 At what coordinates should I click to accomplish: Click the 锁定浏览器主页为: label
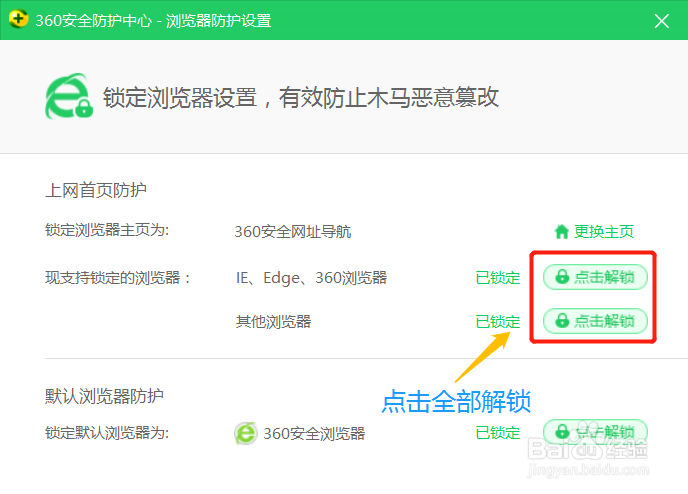coord(107,230)
